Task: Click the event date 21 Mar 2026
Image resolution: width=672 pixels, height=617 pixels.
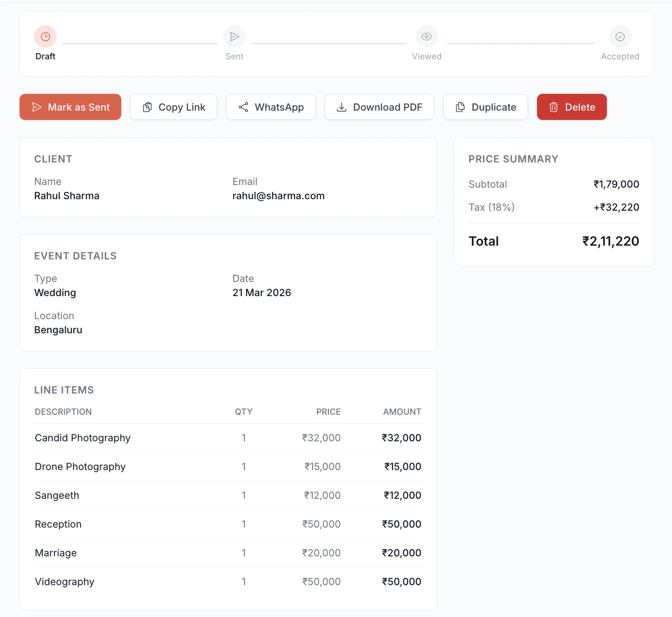Action: click(x=262, y=293)
